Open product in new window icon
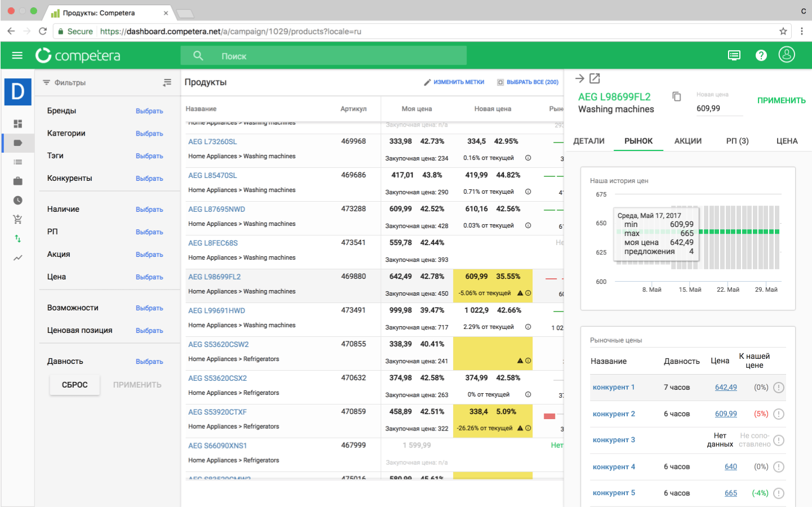812x507 pixels. point(594,78)
